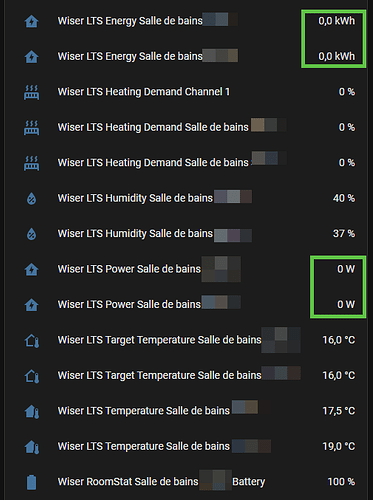Click the first Wiser LTS Power home icon
Image resolution: width=373 pixels, height=500 pixels.
[x=32, y=270]
